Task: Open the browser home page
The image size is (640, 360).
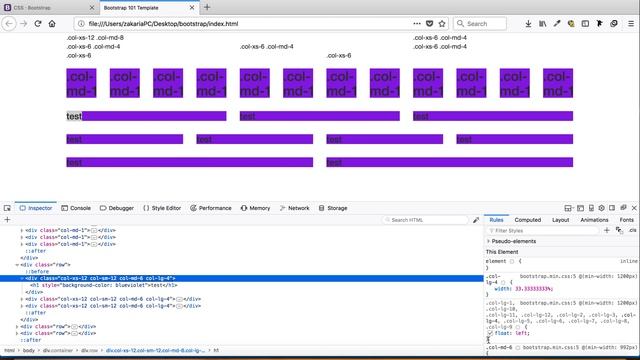Action: pos(52,24)
